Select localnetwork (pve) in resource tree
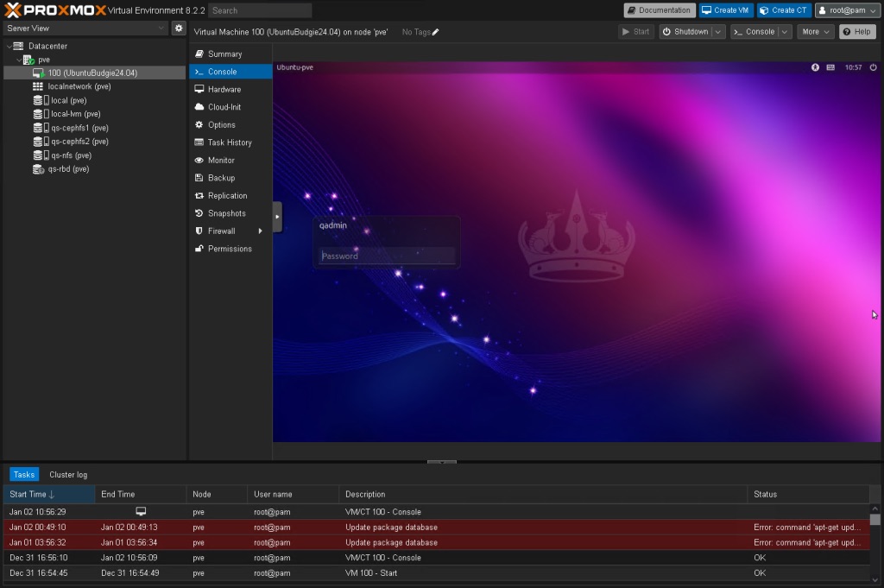This screenshot has width=884, height=588. [79, 86]
